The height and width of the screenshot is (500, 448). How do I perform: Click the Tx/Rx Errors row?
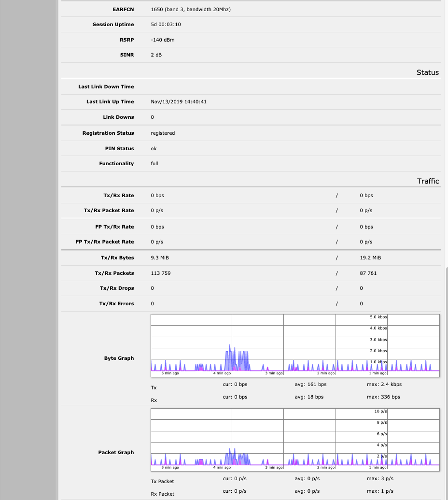coord(152,303)
